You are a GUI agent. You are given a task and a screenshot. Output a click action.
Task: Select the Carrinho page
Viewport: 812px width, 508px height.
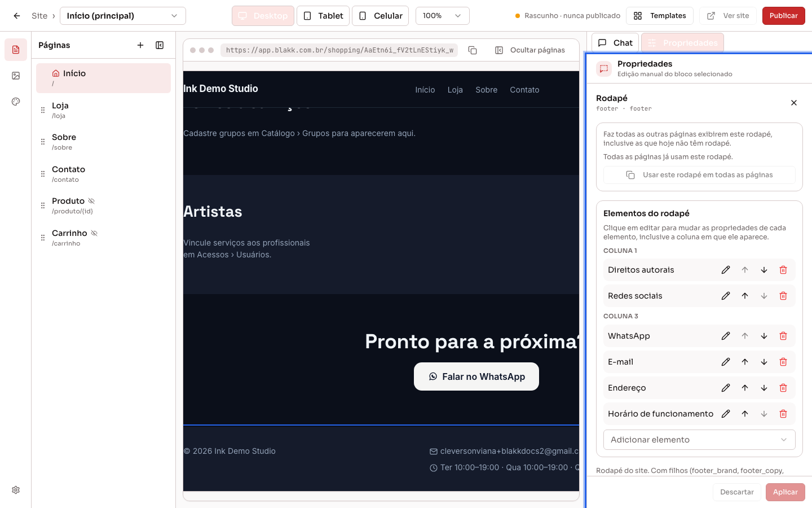[103, 238]
